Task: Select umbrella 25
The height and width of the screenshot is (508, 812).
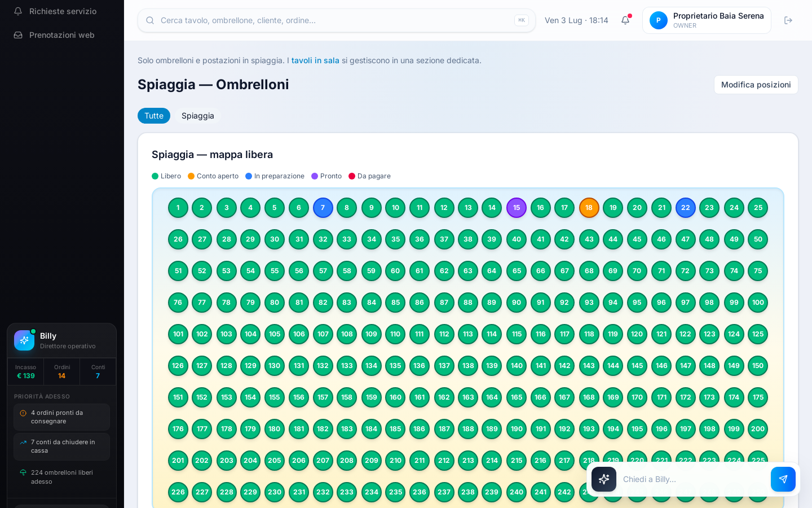Action: coord(758,208)
